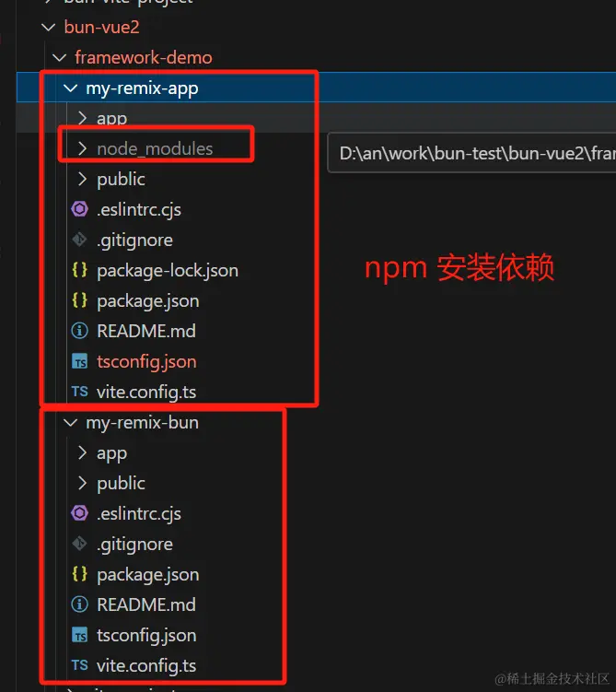
Task: Open the red tsconfig.json in my-remix-app
Action: 146,362
